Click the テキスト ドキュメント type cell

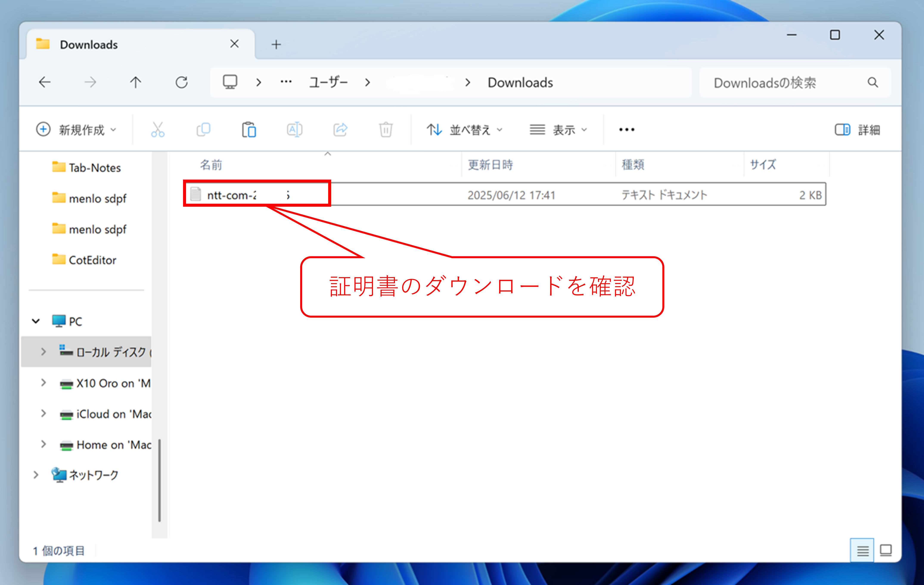click(x=664, y=195)
